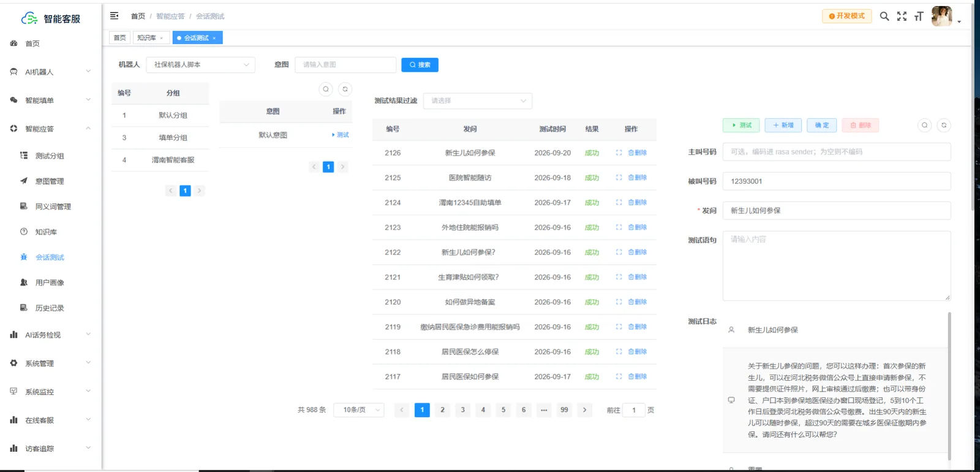The image size is (980, 472).
Task: Expand 智能填单 sidebar menu
Action: [x=51, y=100]
